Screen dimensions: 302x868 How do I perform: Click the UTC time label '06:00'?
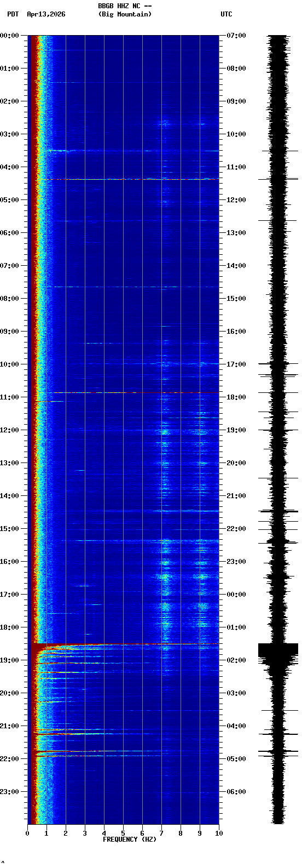236,792
